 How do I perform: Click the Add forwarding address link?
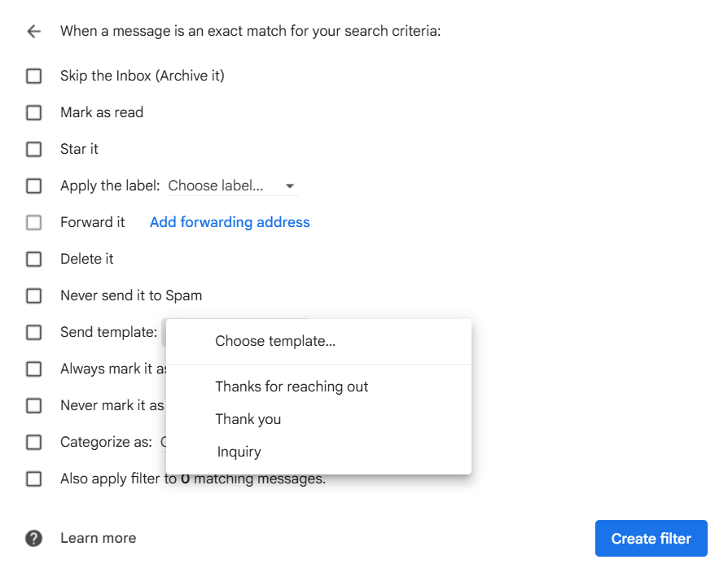[x=230, y=222]
